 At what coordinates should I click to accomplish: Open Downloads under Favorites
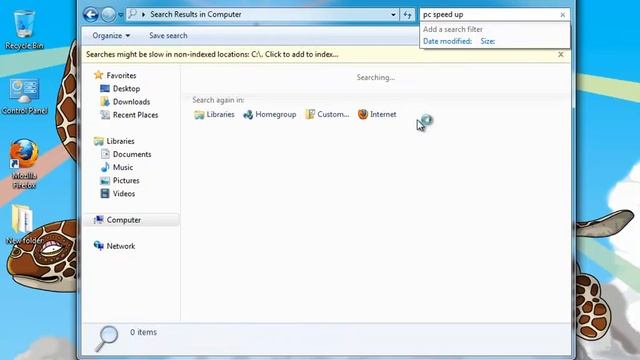tap(131, 102)
